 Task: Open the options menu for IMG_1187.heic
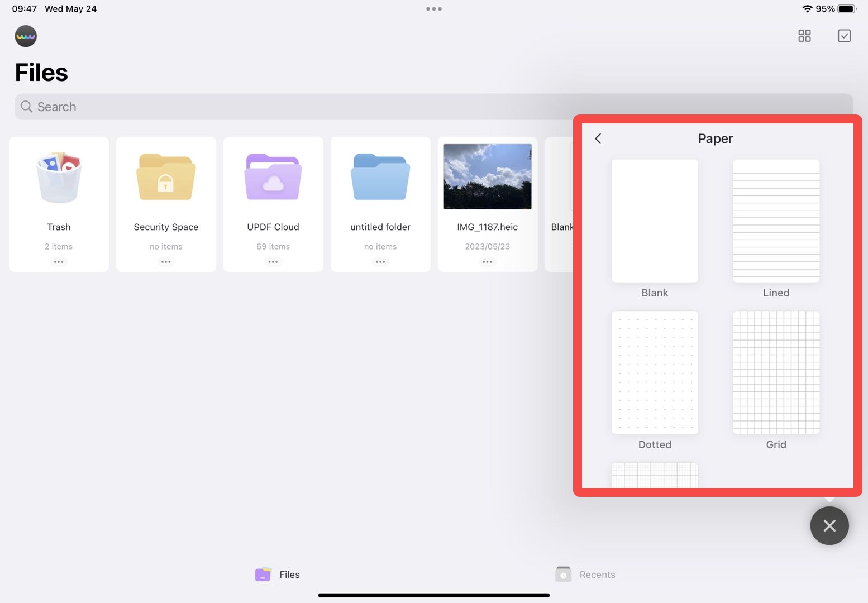487,261
